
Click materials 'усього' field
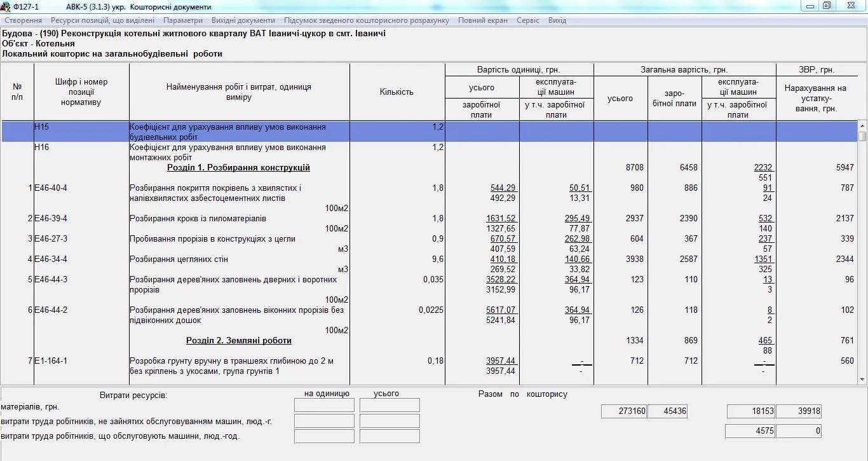click(390, 405)
